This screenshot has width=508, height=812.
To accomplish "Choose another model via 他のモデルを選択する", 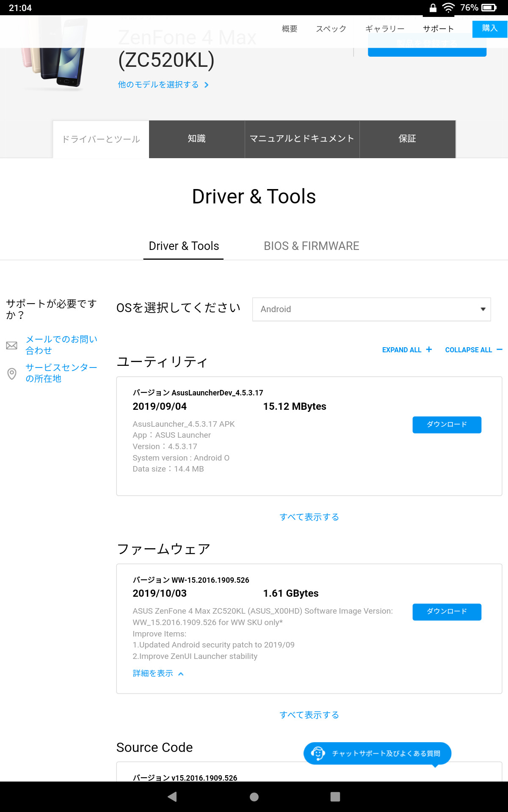I will tap(163, 85).
